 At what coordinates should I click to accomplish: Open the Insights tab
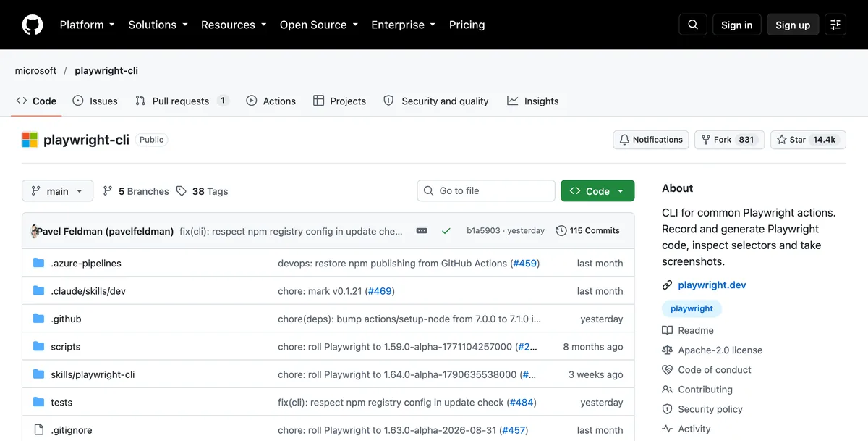(x=533, y=101)
